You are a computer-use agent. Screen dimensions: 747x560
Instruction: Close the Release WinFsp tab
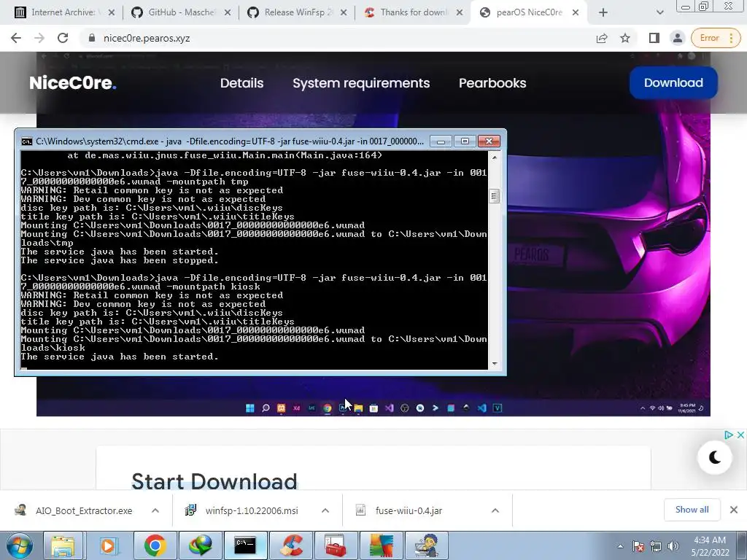[x=344, y=12]
